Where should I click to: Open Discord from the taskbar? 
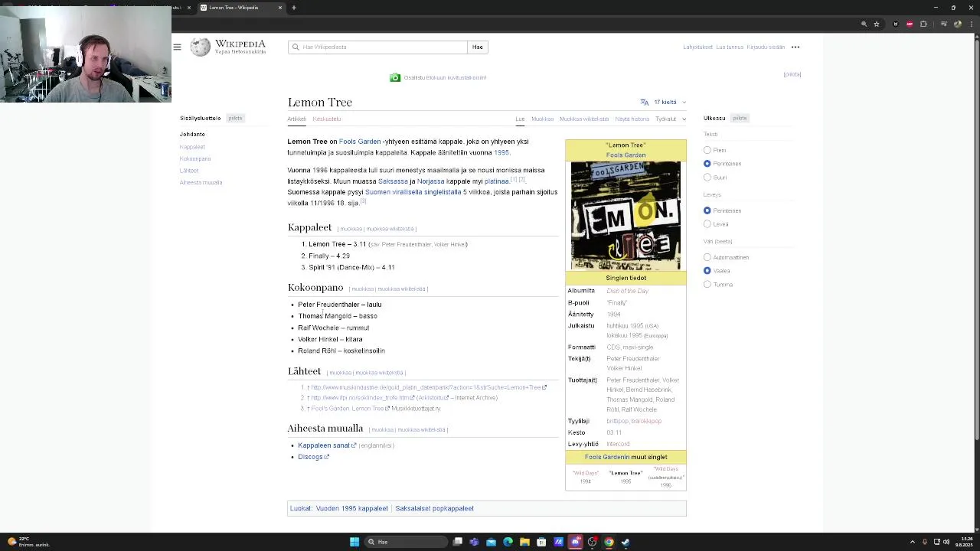click(575, 542)
